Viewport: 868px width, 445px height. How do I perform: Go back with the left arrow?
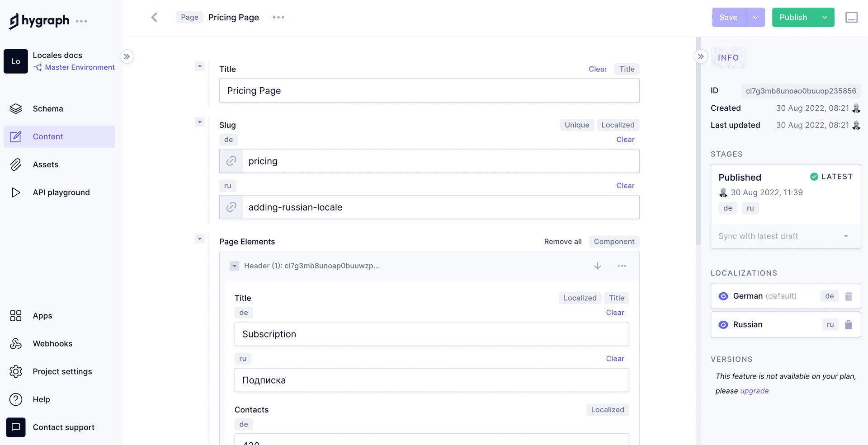pyautogui.click(x=154, y=17)
